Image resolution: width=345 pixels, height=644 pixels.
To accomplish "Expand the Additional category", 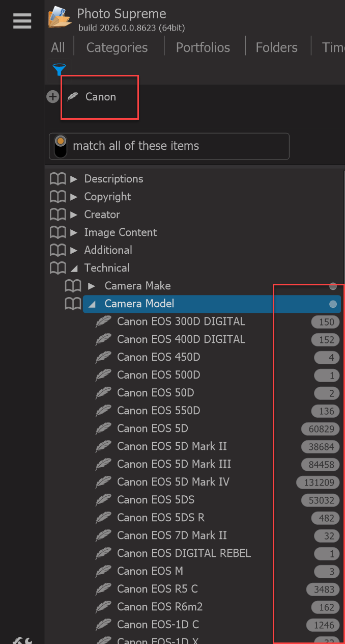I will (74, 250).
